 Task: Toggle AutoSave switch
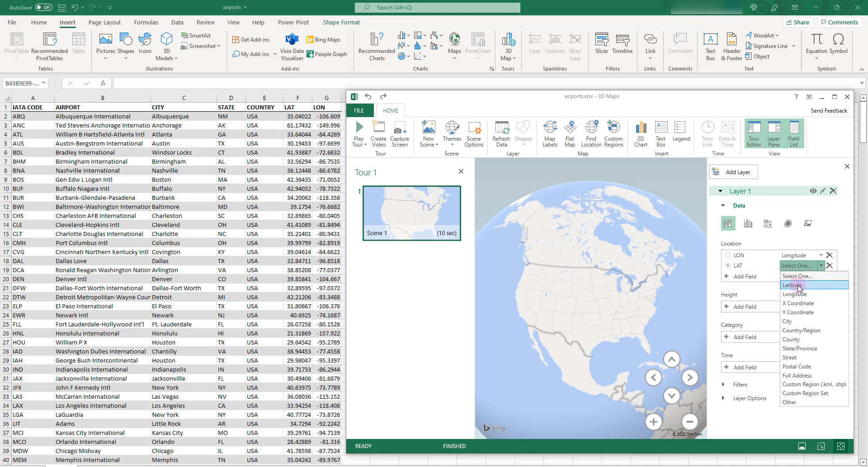point(44,7)
